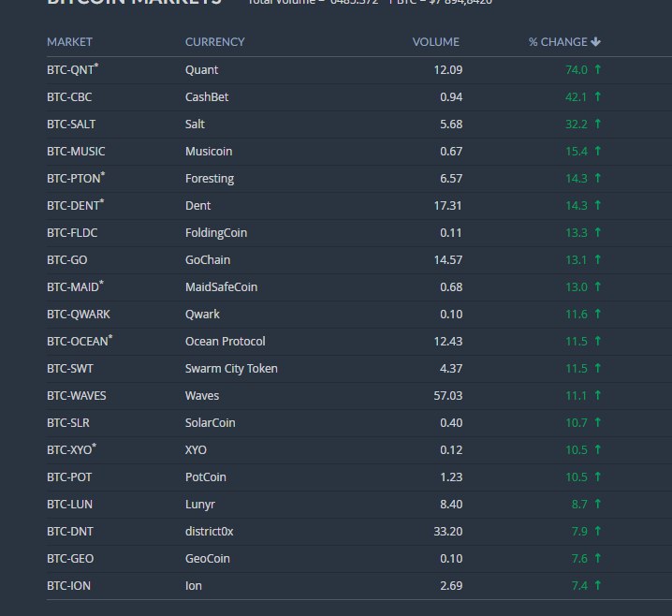The image size is (672, 616).
Task: Select the Musicoin currency name
Action: 209,152
